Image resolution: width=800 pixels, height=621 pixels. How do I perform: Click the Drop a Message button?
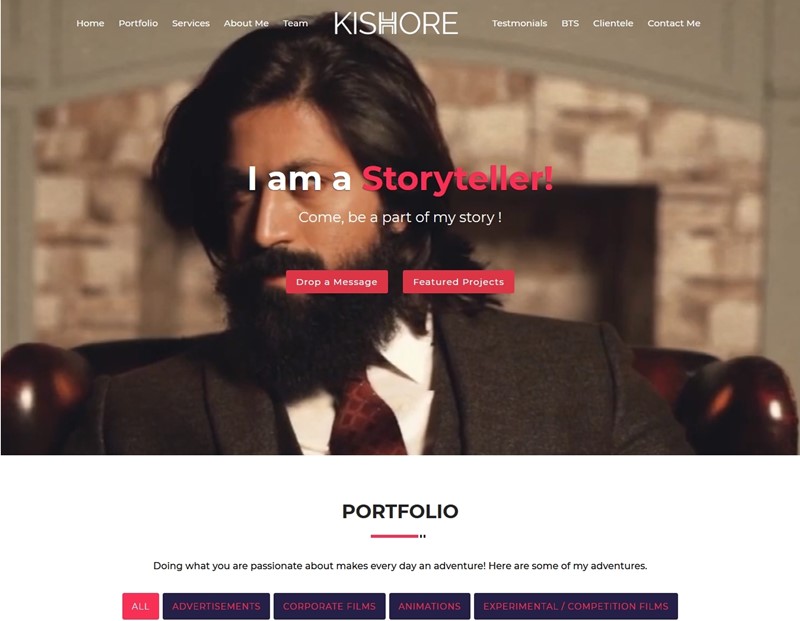(337, 282)
